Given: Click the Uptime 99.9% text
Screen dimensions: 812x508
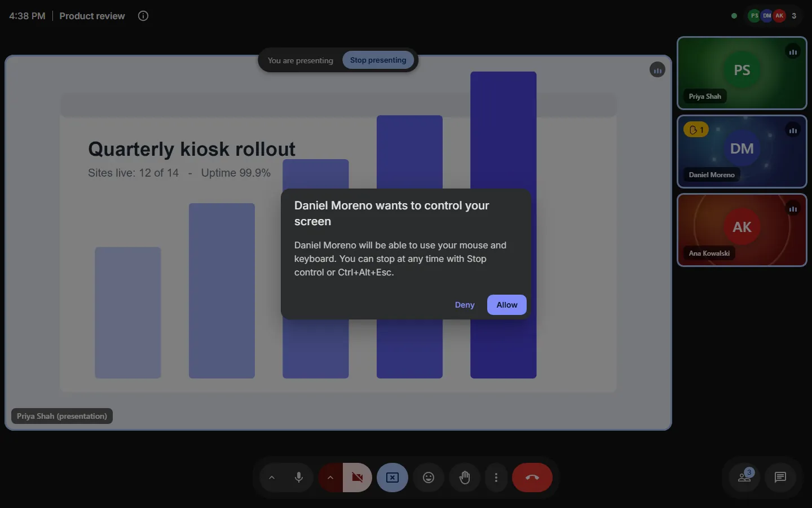Looking at the screenshot, I should coord(236,173).
